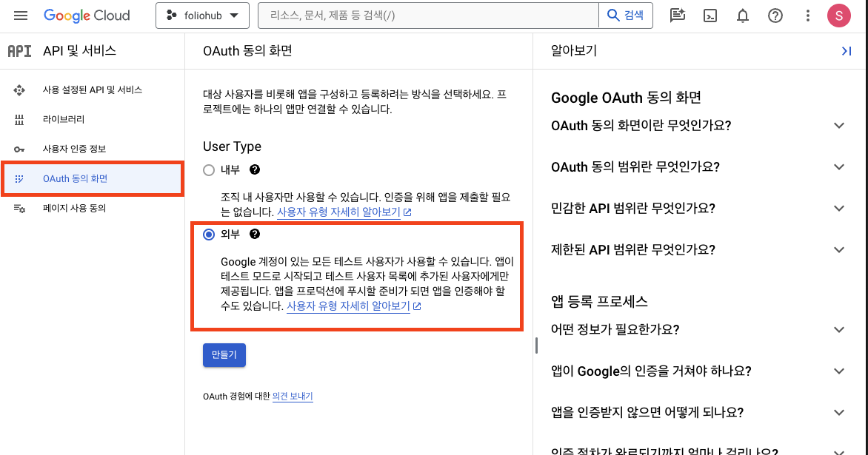Click the 검색 search button

626,16
